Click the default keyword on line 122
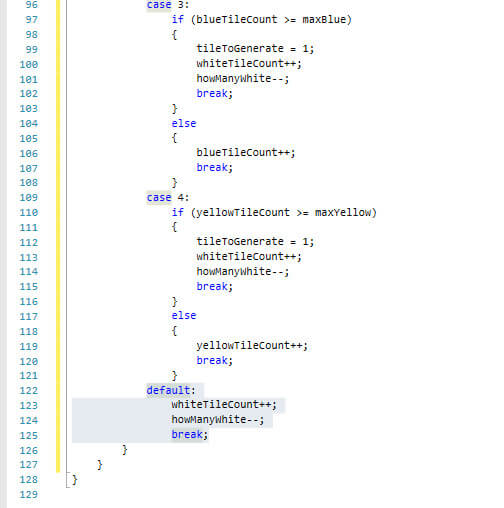504x508 pixels. pos(168,390)
